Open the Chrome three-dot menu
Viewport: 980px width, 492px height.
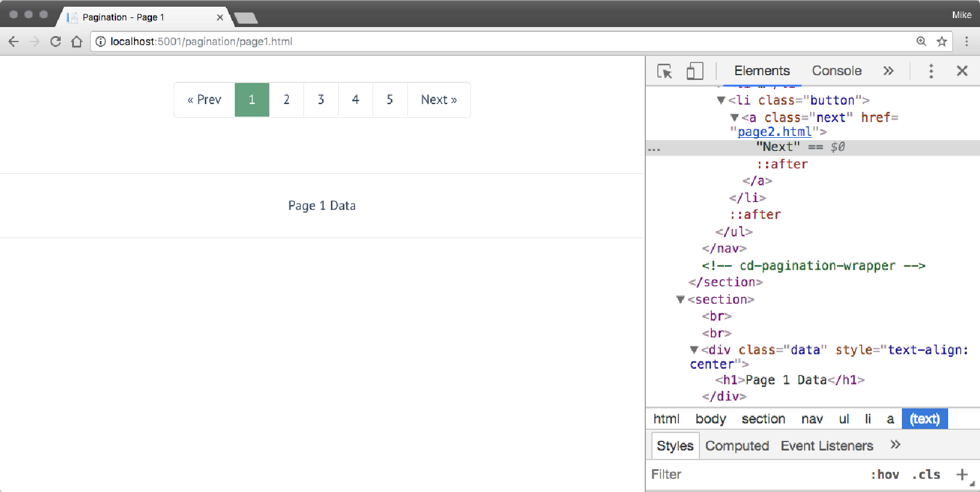[966, 42]
